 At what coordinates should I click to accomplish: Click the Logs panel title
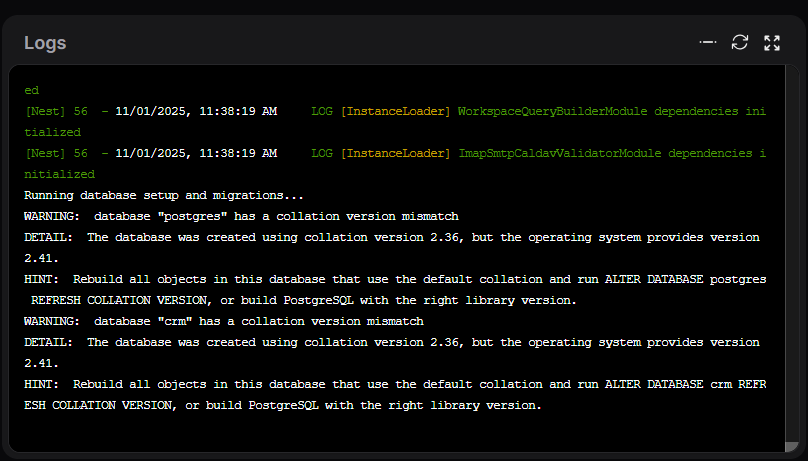(45, 43)
